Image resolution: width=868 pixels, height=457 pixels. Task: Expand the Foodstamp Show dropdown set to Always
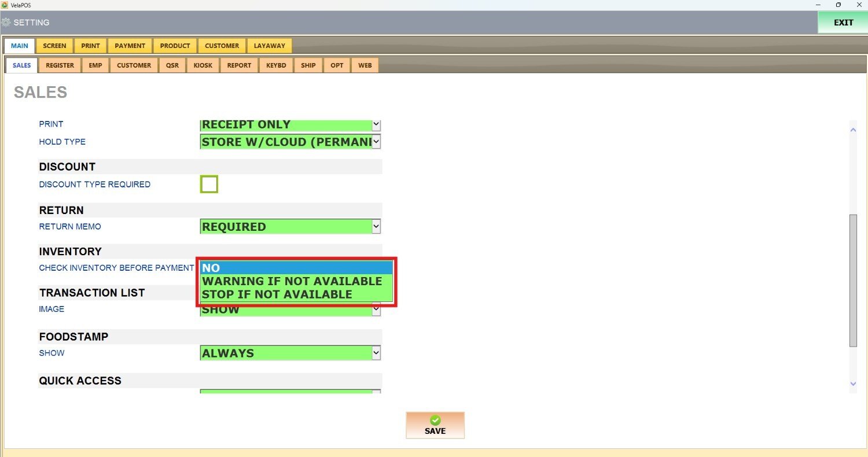(x=376, y=353)
